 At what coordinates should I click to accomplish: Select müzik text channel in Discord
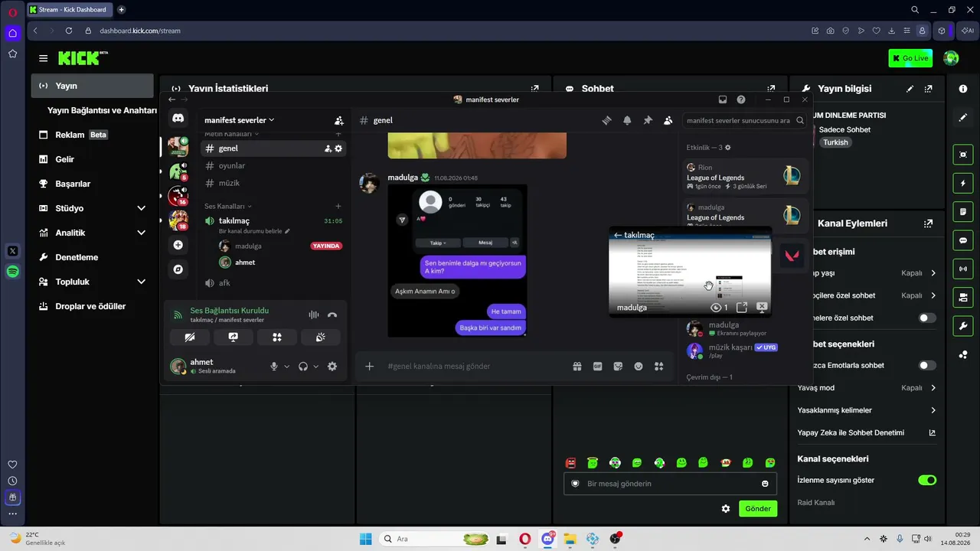click(x=274, y=183)
